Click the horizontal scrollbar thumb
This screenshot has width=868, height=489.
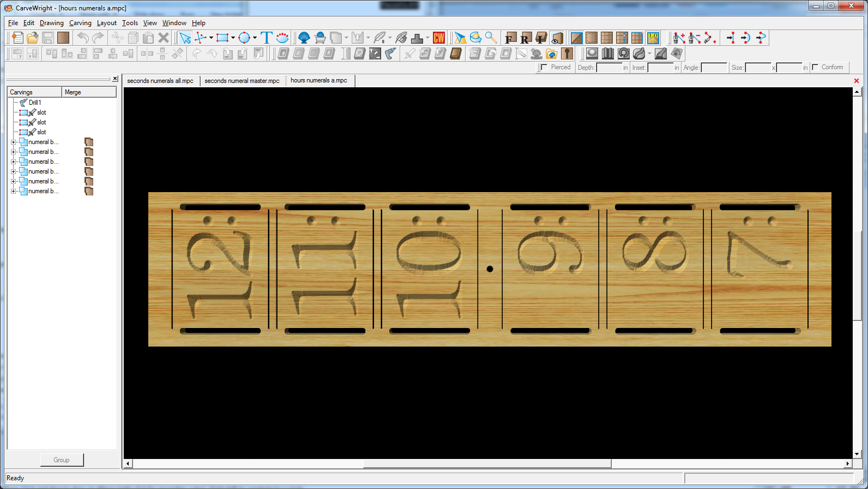(487, 463)
